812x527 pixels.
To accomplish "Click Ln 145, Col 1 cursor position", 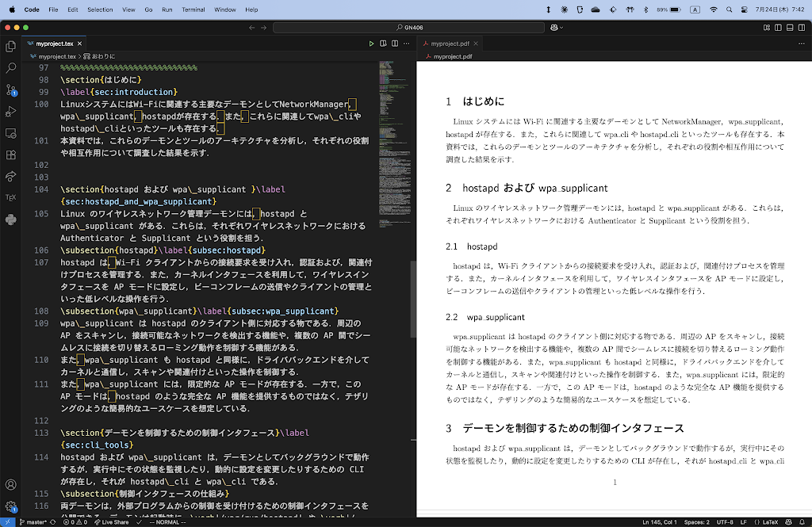I will coord(660,521).
